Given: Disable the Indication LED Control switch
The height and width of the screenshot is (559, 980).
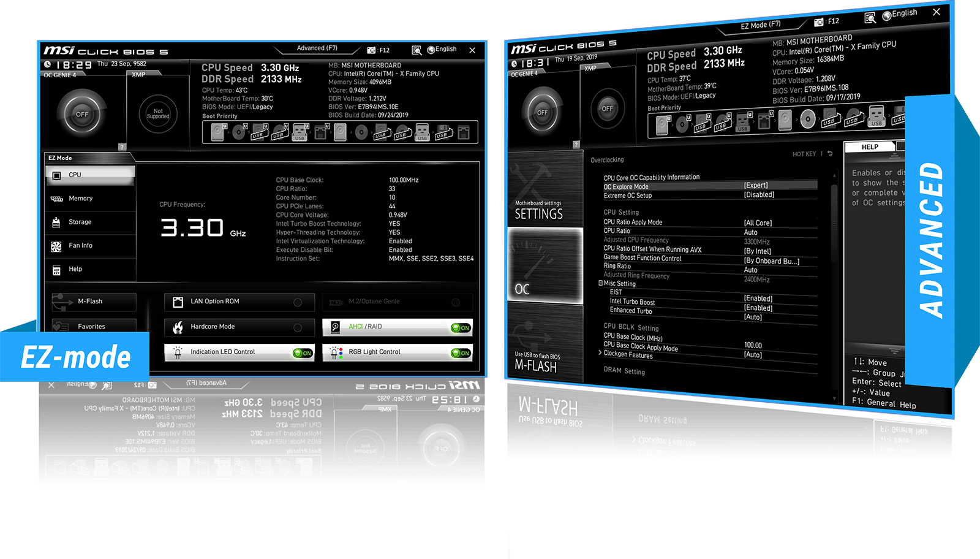Looking at the screenshot, I should [303, 353].
